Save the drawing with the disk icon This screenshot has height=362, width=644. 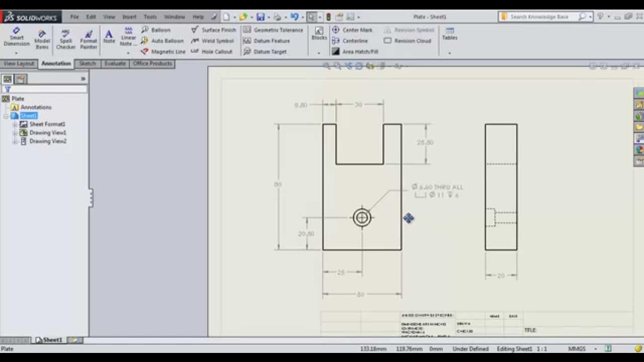(x=261, y=17)
